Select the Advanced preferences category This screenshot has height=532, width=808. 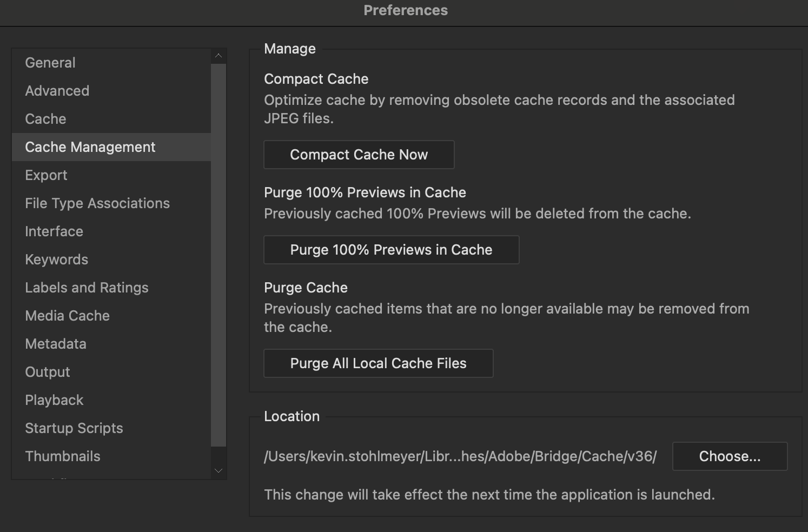[57, 91]
